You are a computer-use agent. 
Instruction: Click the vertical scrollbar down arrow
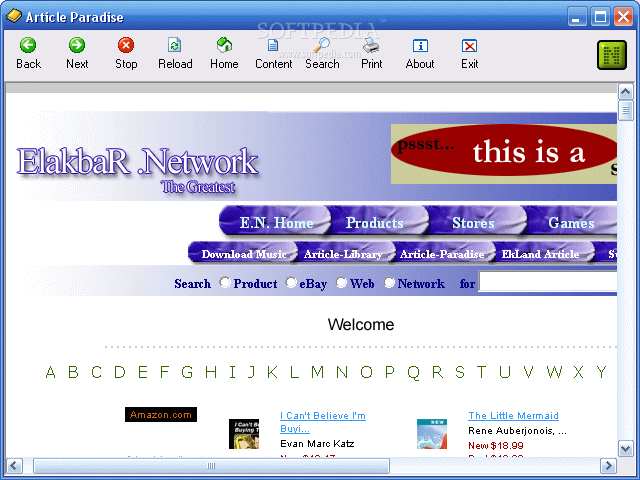626,449
